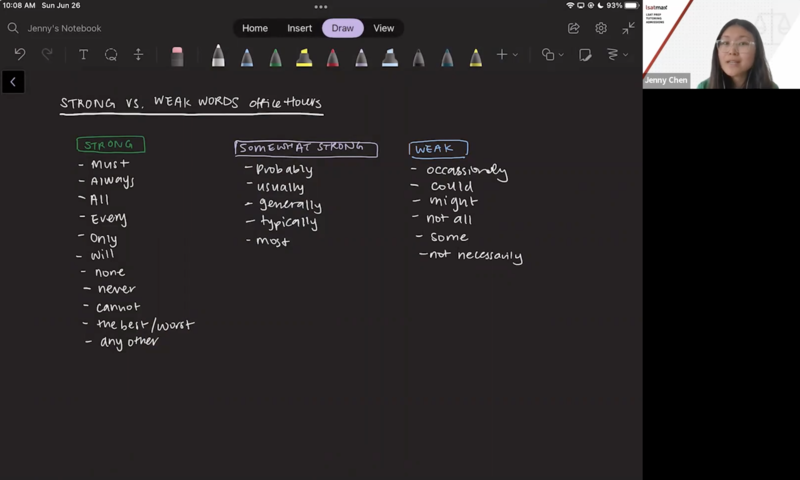The width and height of the screenshot is (800, 480).
Task: Choose the Insert Space tool
Action: [139, 55]
